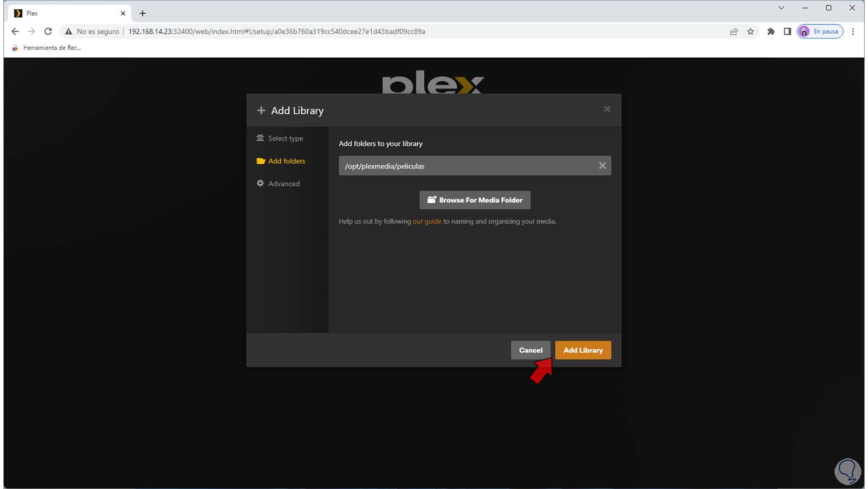Viewport: 868px width, 489px height.
Task: Click the folder icon beside Add folders
Action: pyautogui.click(x=261, y=161)
